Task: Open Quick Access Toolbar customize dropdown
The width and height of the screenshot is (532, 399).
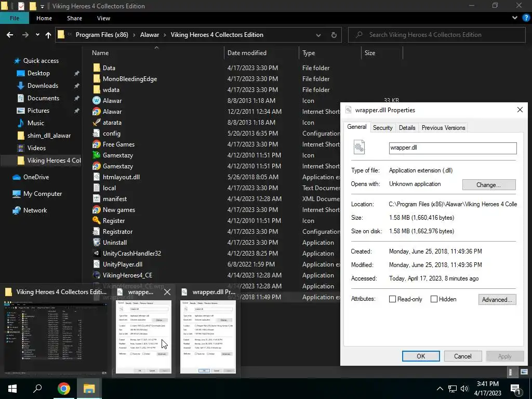Action: click(42, 6)
